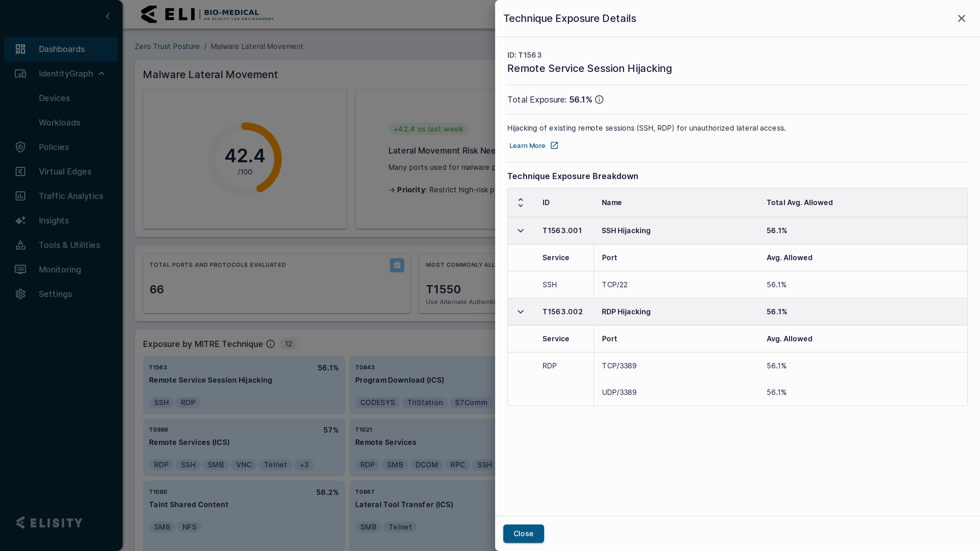Open the Insights menu item
This screenshot has height=551, width=980.
(x=61, y=221)
